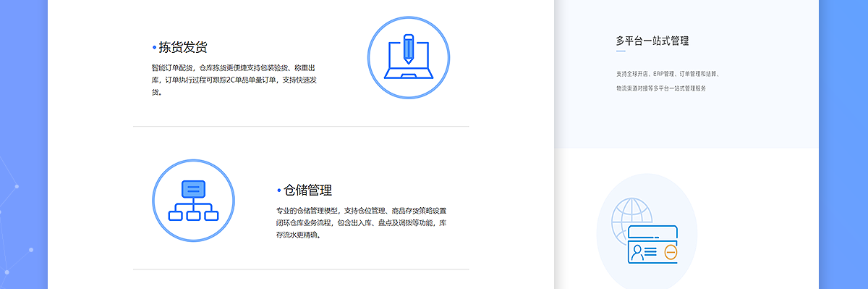Click the laptop with pencil icon
Screen dimensions: 868x289
409,56
